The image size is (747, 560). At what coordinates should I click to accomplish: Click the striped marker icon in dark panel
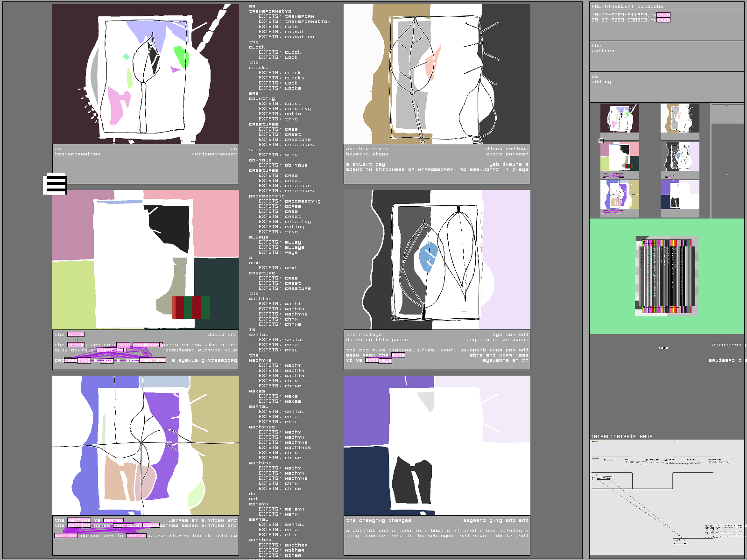coord(663,348)
